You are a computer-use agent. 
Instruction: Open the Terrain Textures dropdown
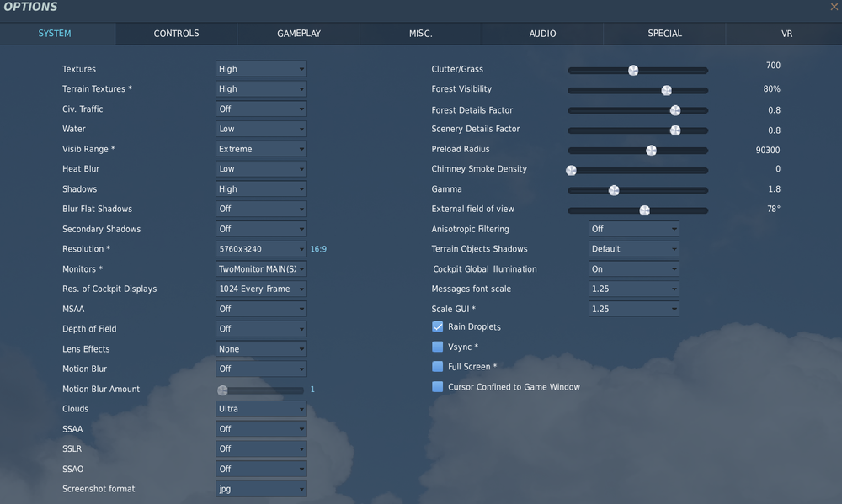point(261,88)
